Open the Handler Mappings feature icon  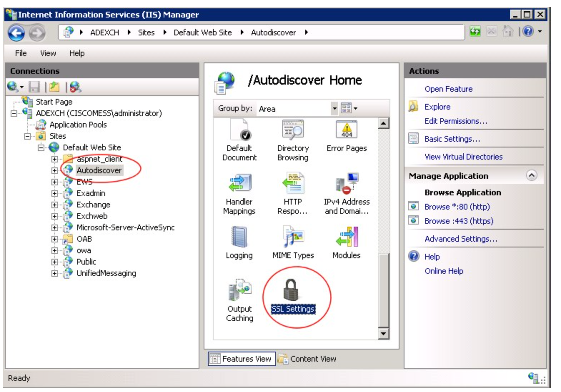tap(239, 184)
